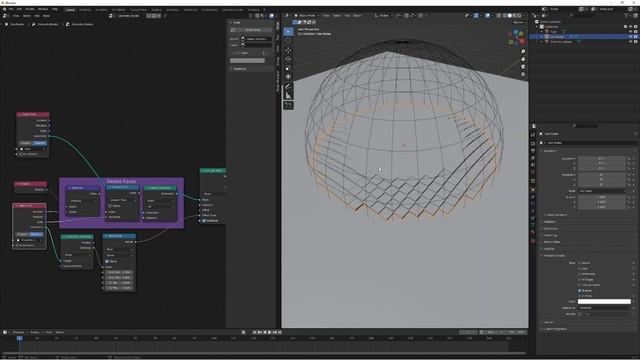Image resolution: width=640 pixels, height=360 pixels.
Task: Open the Tool properties tab
Action: point(533,135)
